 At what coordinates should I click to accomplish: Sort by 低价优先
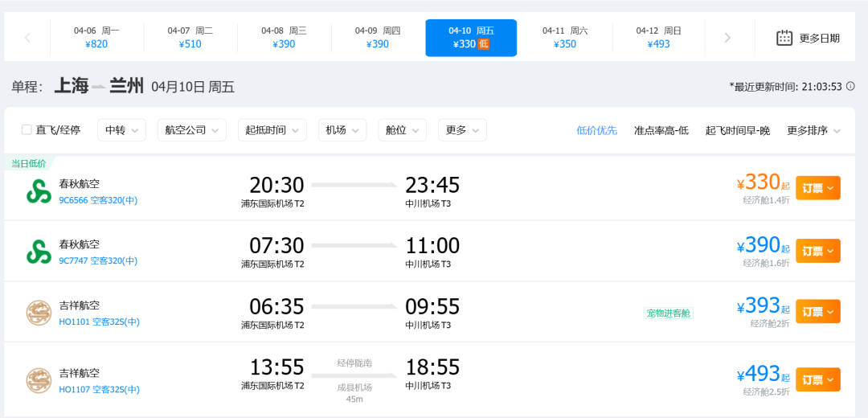597,130
